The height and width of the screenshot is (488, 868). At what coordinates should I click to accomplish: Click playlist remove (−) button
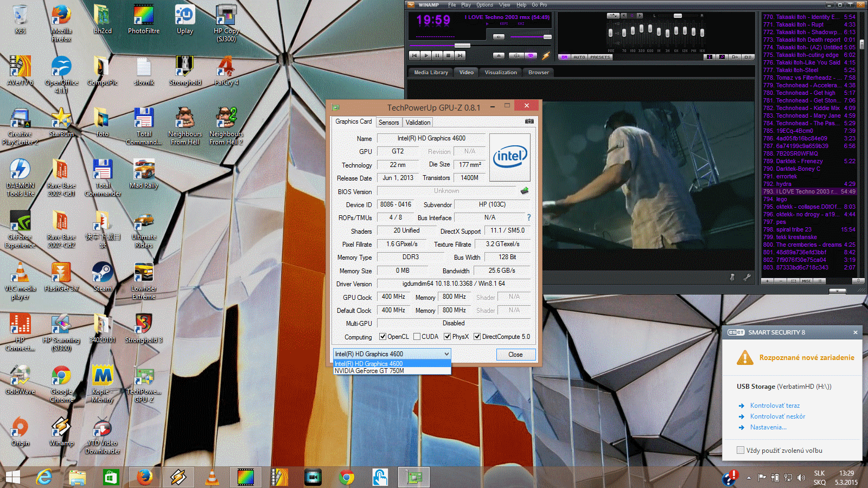(780, 281)
